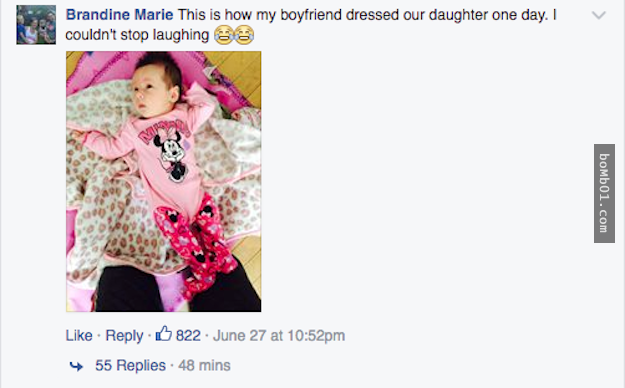625x388 pixels.
Task: Expand the 55 Replies thread
Action: click(130, 365)
